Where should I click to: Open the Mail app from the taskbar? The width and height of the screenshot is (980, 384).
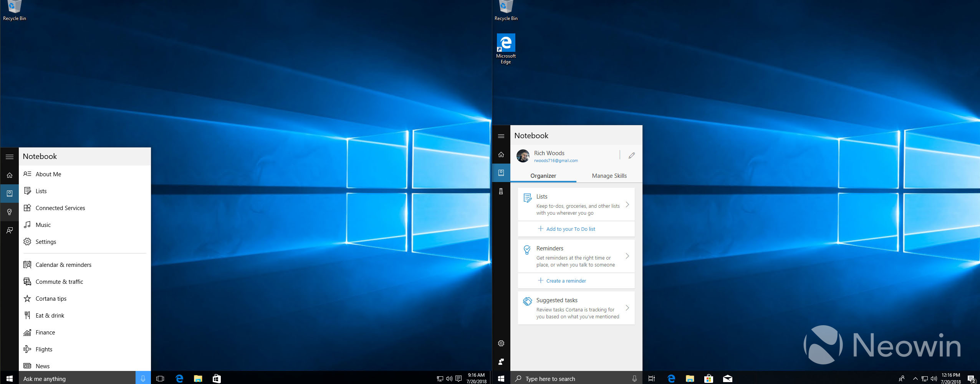tap(727, 379)
